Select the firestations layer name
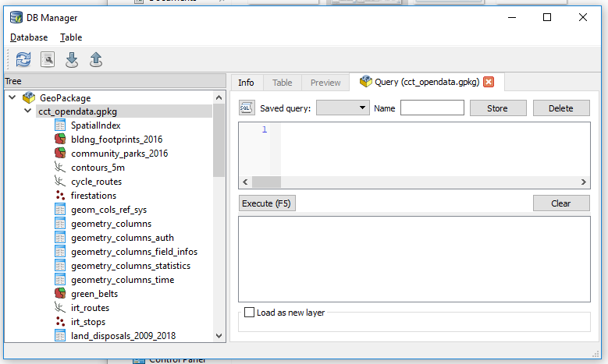The image size is (608, 364). (94, 196)
